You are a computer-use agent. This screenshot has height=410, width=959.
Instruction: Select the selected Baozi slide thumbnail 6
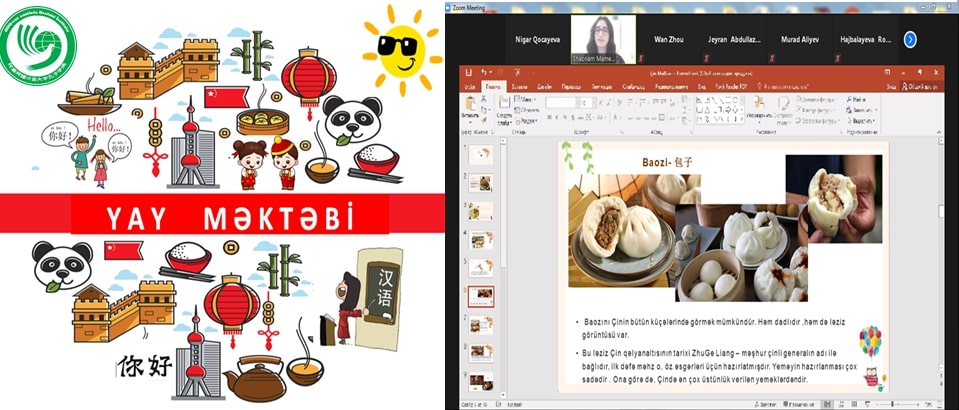click(x=481, y=296)
